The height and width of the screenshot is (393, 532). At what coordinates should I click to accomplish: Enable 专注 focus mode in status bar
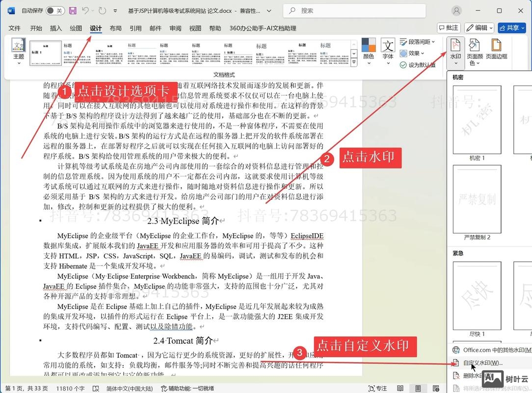(378, 388)
